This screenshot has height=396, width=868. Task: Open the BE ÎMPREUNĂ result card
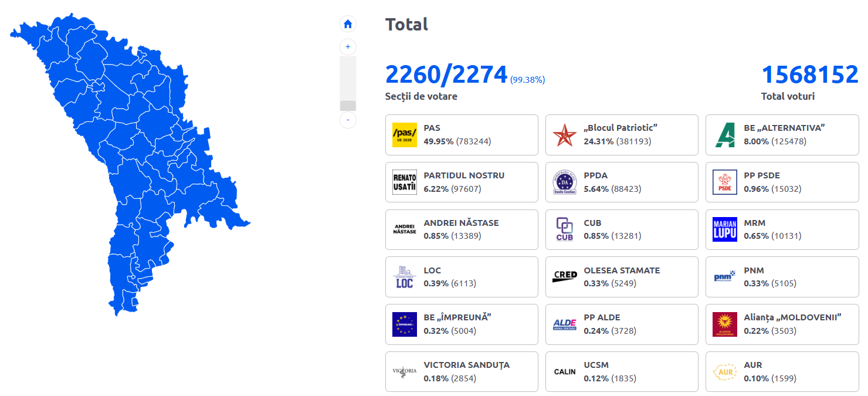pos(462,324)
